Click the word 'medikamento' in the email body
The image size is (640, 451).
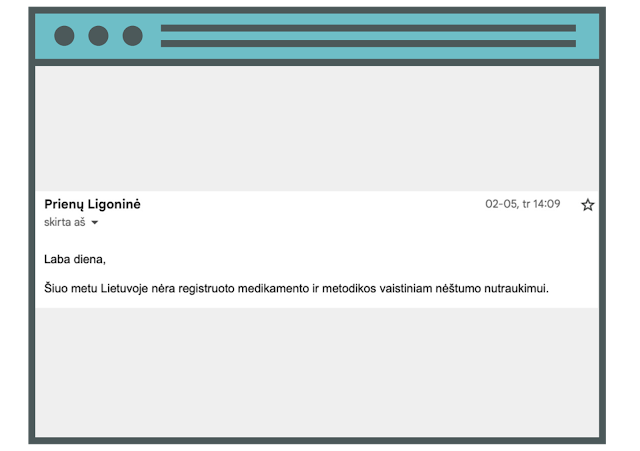point(273,289)
